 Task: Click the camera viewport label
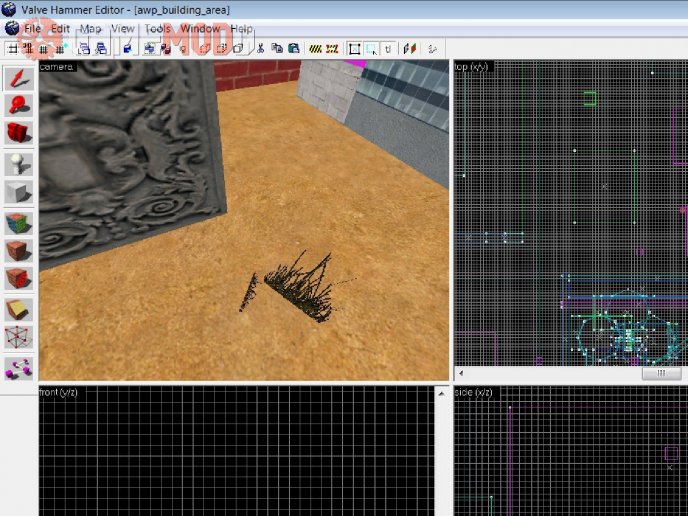(x=57, y=67)
